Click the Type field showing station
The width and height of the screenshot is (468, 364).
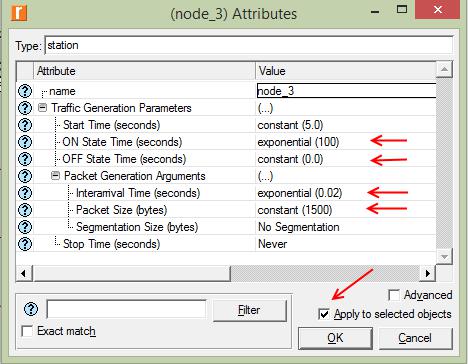pyautogui.click(x=249, y=45)
